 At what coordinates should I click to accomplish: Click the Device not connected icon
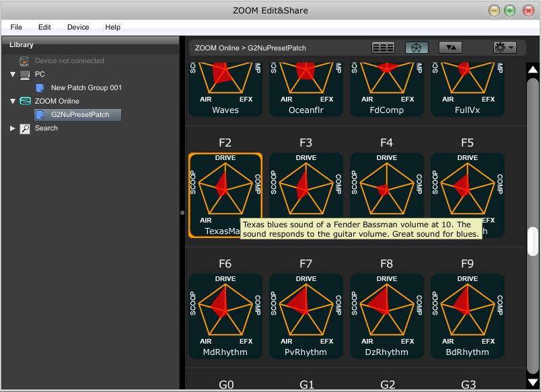[25, 61]
